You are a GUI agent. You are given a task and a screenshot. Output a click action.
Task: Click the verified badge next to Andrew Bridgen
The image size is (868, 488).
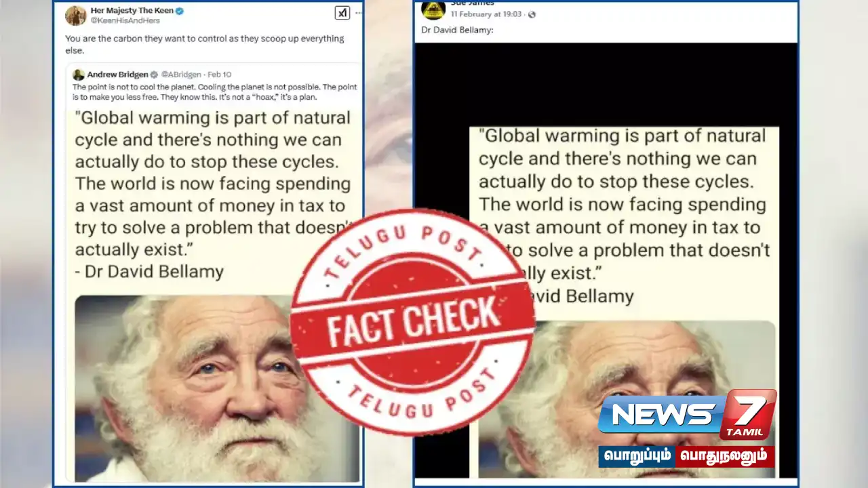[x=154, y=75]
